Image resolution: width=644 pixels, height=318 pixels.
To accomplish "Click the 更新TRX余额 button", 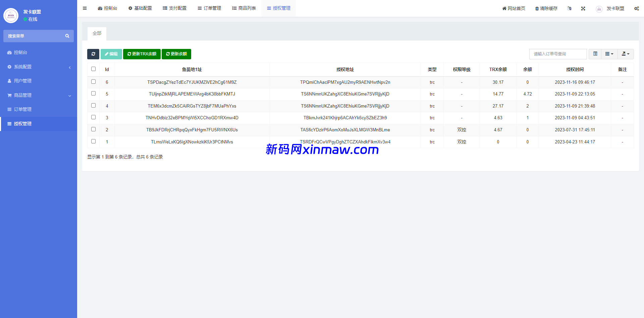I will pos(142,54).
